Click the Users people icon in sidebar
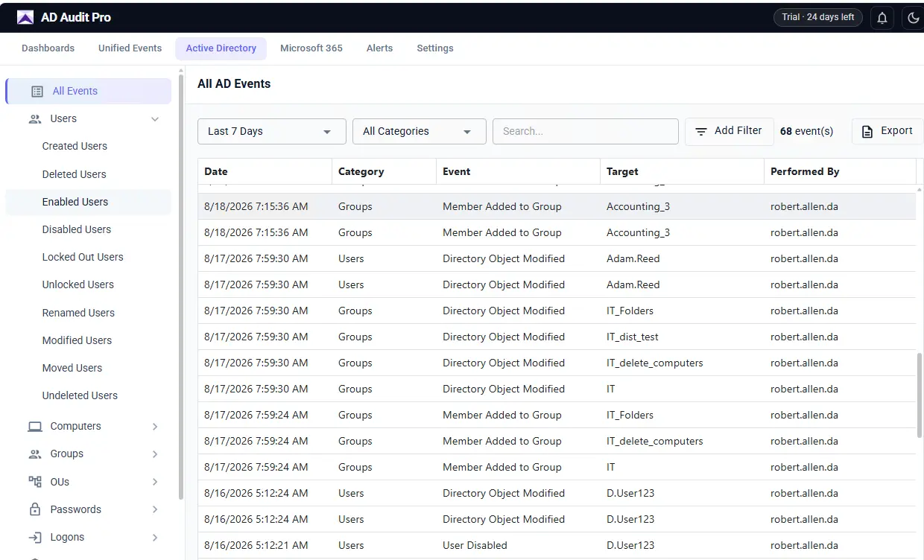This screenshot has width=924, height=560. click(35, 119)
